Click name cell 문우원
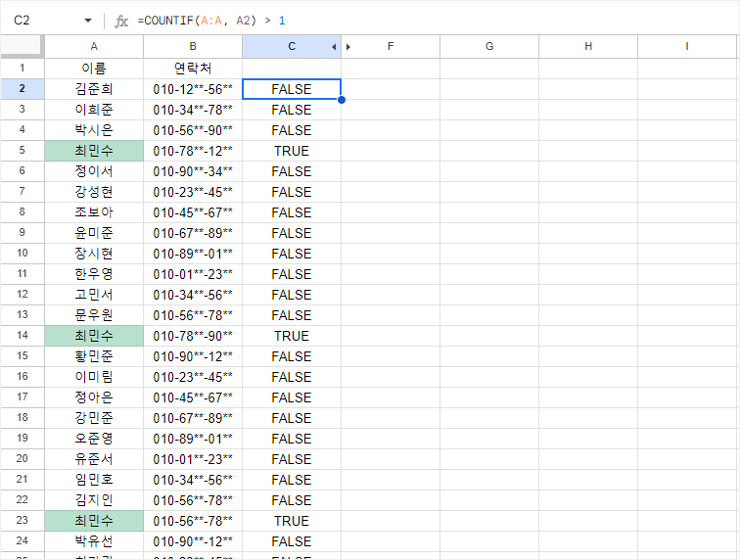740x560 pixels. [x=94, y=315]
